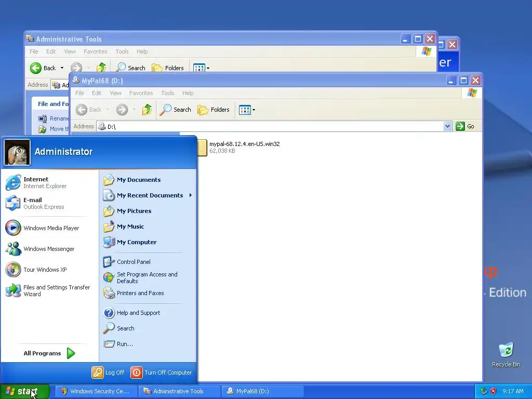Open Set Program Access and Defaults
Viewport: 532px width, 399px height.
pos(148,277)
